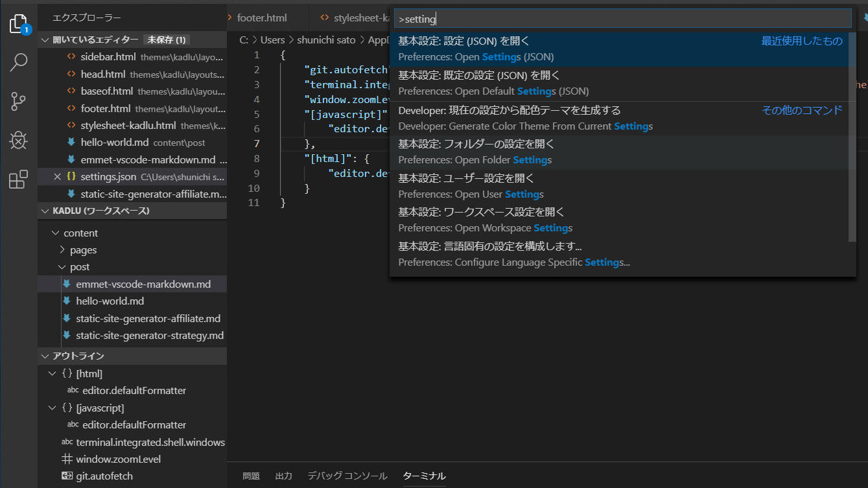Click abc icon beside terminal.integrated.shell.windows

tap(67, 442)
